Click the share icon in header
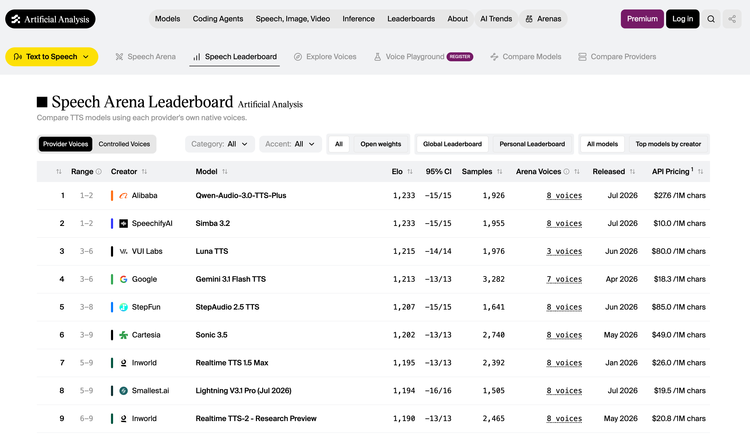The image size is (750, 435). coord(732,19)
